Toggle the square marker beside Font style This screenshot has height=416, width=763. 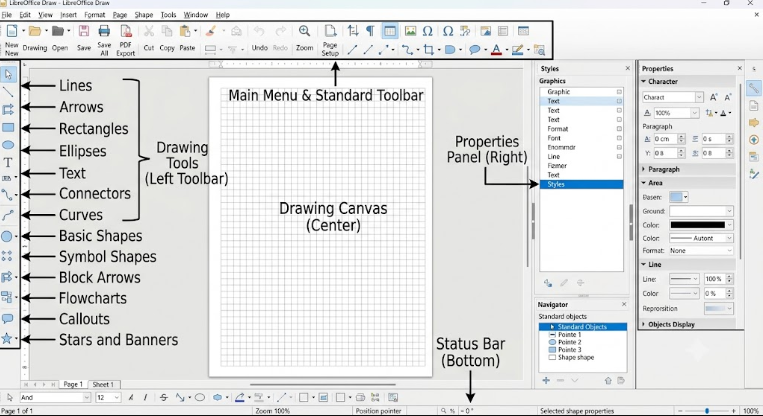coord(619,138)
